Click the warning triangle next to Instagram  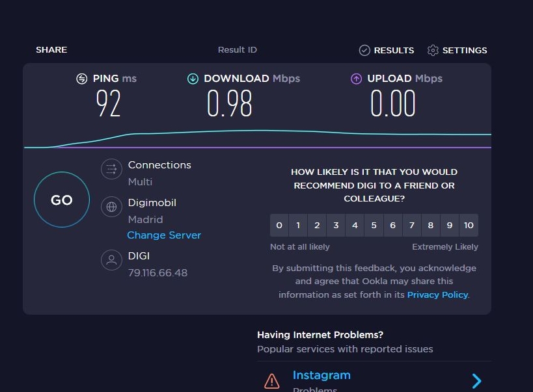click(x=272, y=381)
